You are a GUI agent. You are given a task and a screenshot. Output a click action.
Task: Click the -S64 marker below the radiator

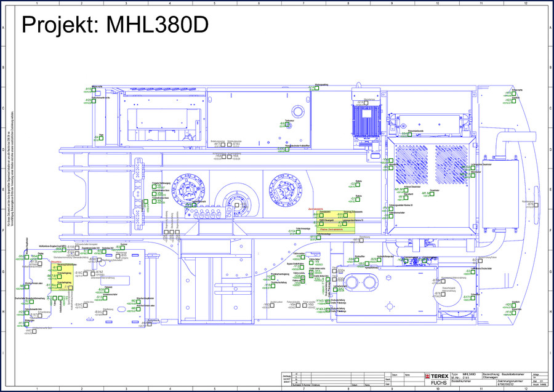click(409, 135)
